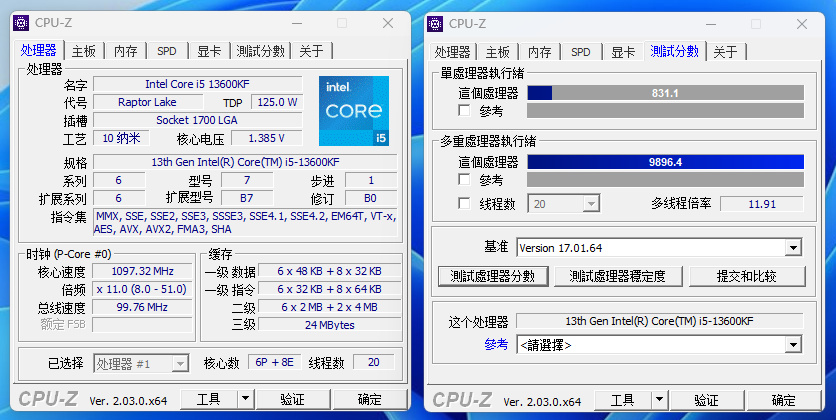Click the Intel Core i5 logo badge
The image size is (836, 420).
[354, 110]
